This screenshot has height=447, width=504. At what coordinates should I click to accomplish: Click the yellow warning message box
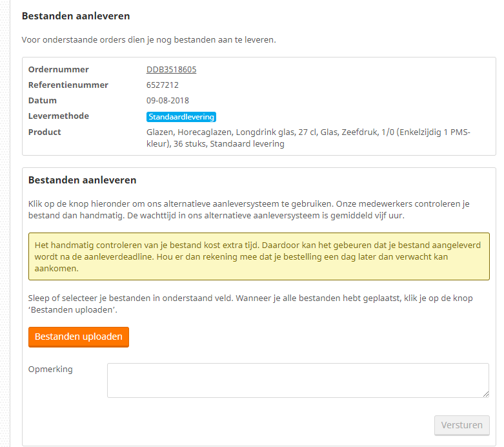click(x=258, y=256)
